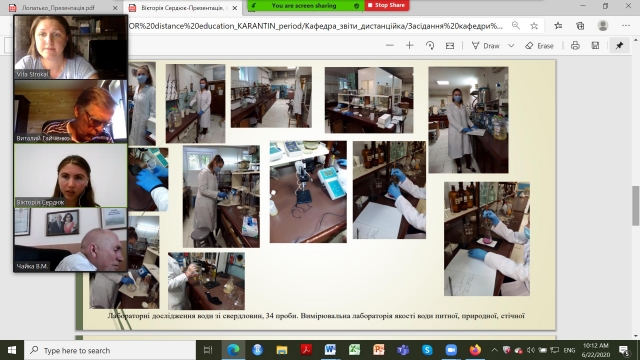
Task: Click the You are screen sharing indicator
Action: coord(305,5)
